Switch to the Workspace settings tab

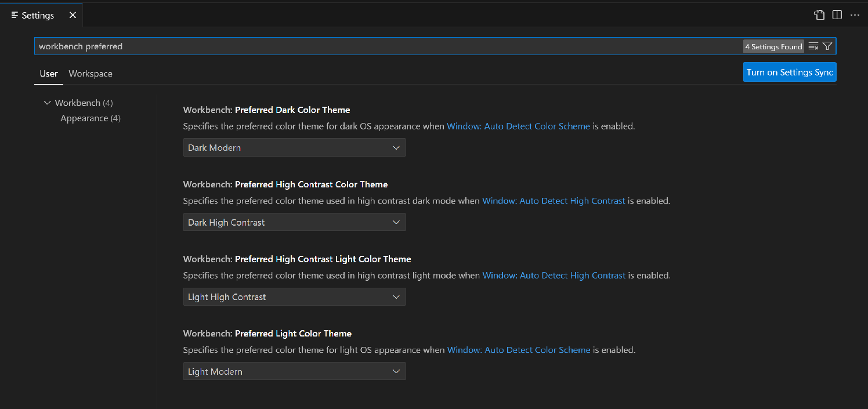coord(90,74)
